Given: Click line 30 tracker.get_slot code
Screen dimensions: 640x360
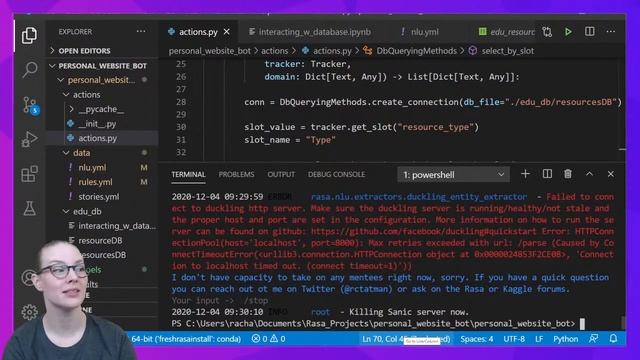Looking at the screenshot, I should pos(361,127).
